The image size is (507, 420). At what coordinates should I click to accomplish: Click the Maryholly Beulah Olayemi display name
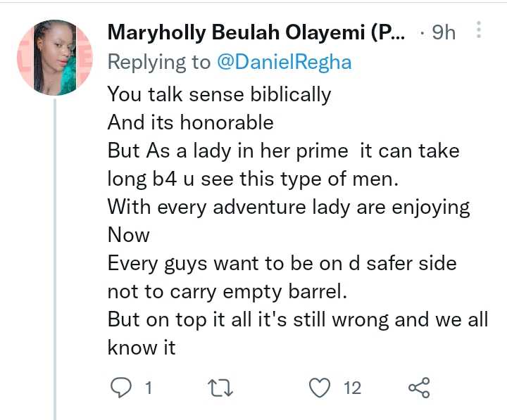tap(255, 32)
